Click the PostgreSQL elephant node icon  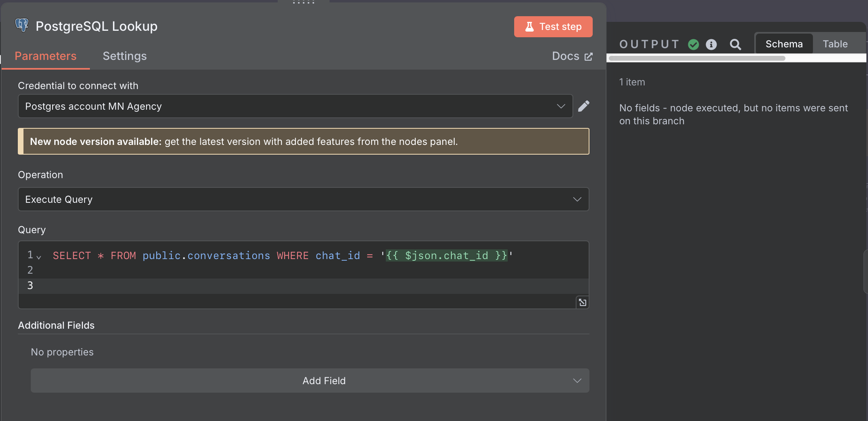[x=22, y=25]
